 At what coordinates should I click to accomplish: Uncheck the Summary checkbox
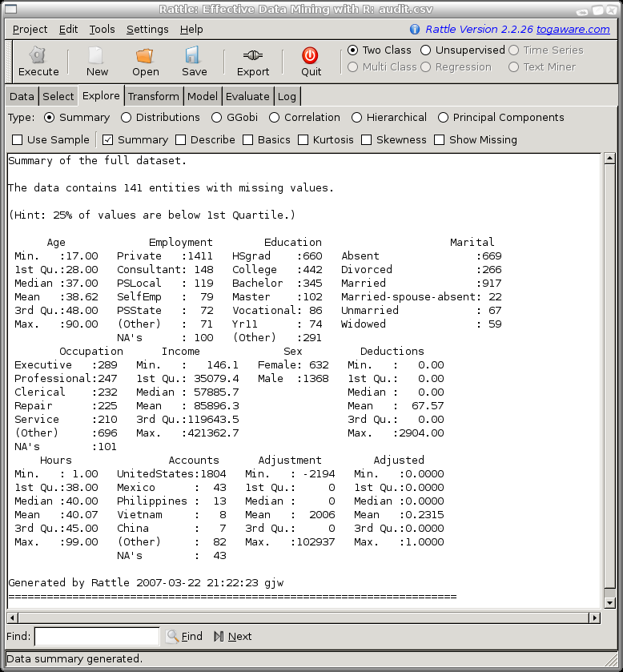coord(107,139)
